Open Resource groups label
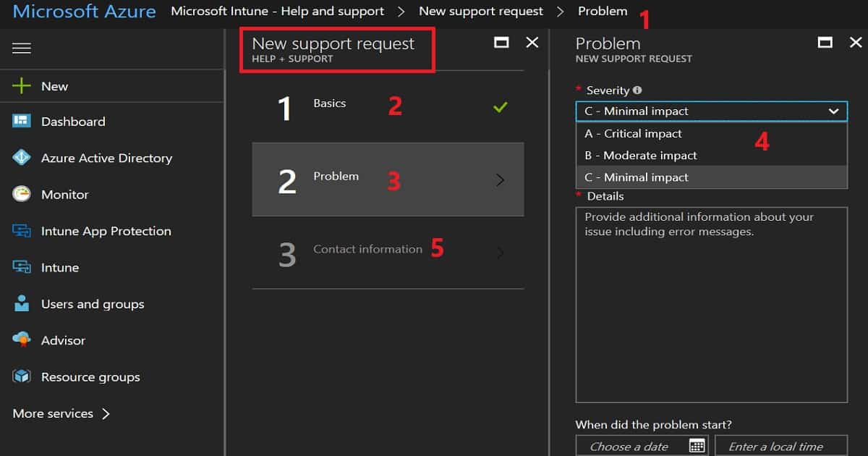Screen dimensions: 868x456 (x=90, y=377)
